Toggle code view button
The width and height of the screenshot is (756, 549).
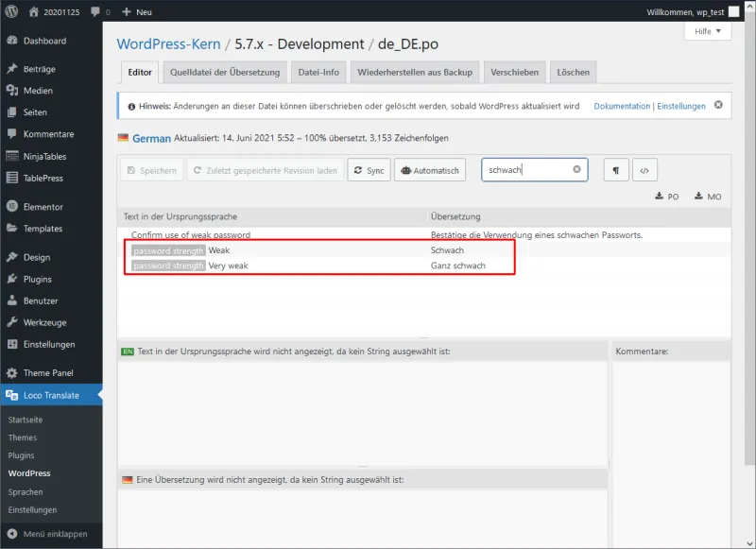point(644,170)
